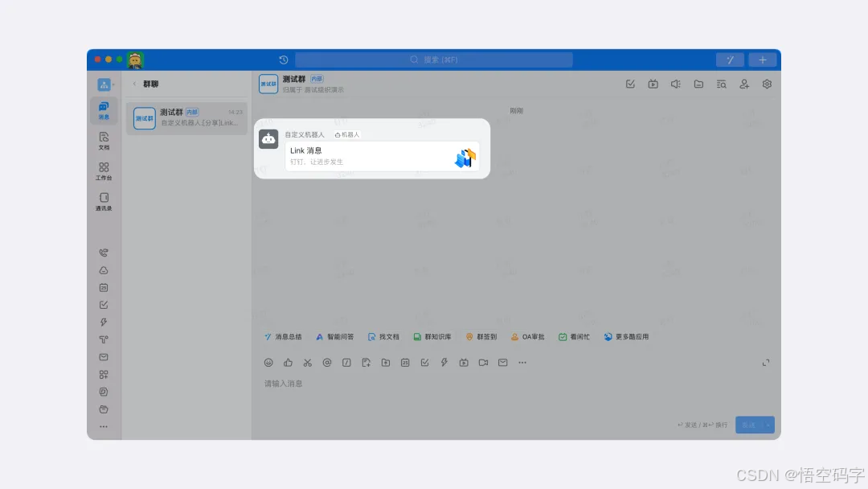Go back from 群聊 list
This screenshot has width=868, height=489.
(134, 84)
